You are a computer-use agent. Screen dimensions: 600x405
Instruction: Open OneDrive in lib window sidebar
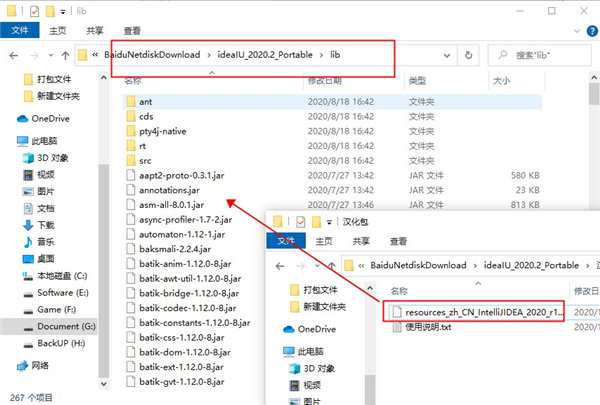[51, 119]
